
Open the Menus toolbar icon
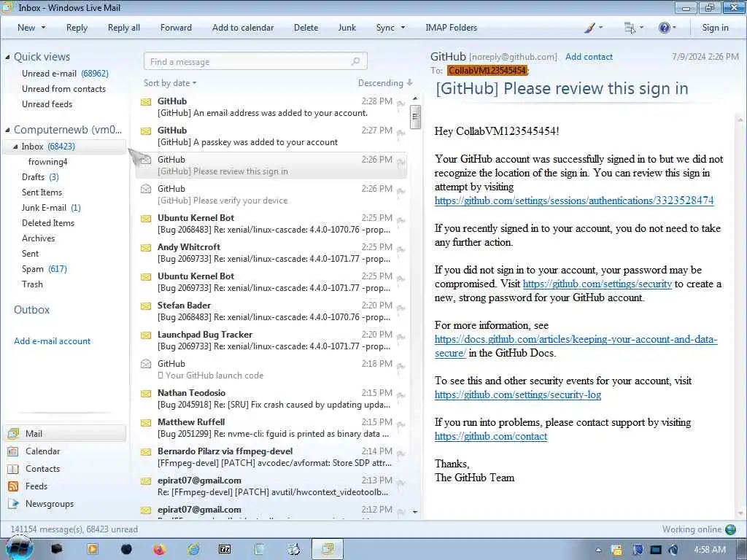(633, 28)
